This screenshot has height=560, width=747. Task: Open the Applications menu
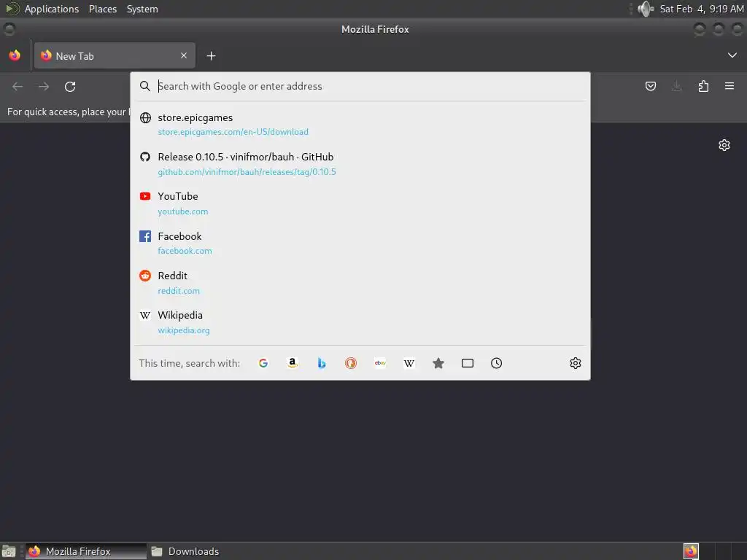coord(52,9)
